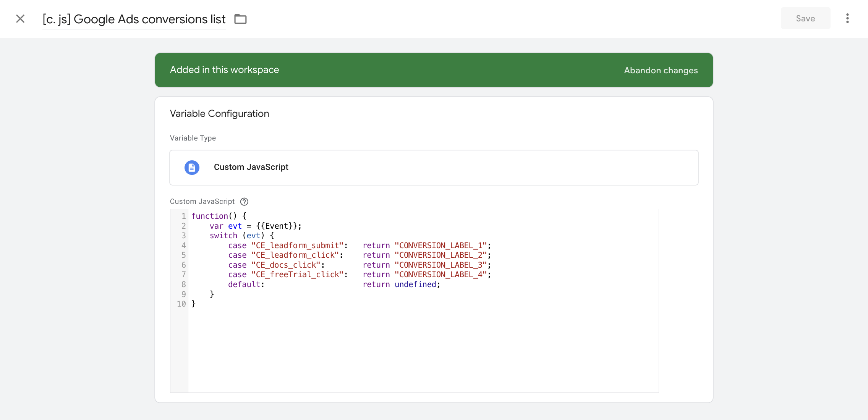The image size is (868, 420).
Task: Click the "CONVERSION_LABEL_1" return value
Action: point(441,246)
